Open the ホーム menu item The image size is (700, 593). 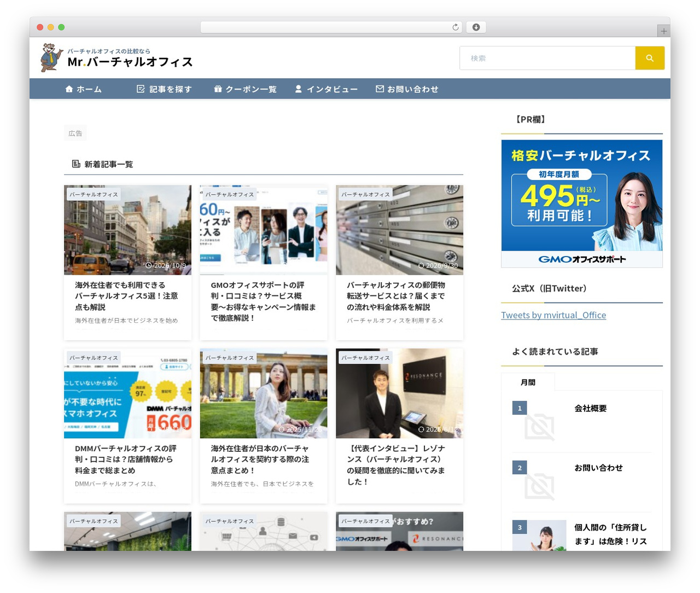84,89
